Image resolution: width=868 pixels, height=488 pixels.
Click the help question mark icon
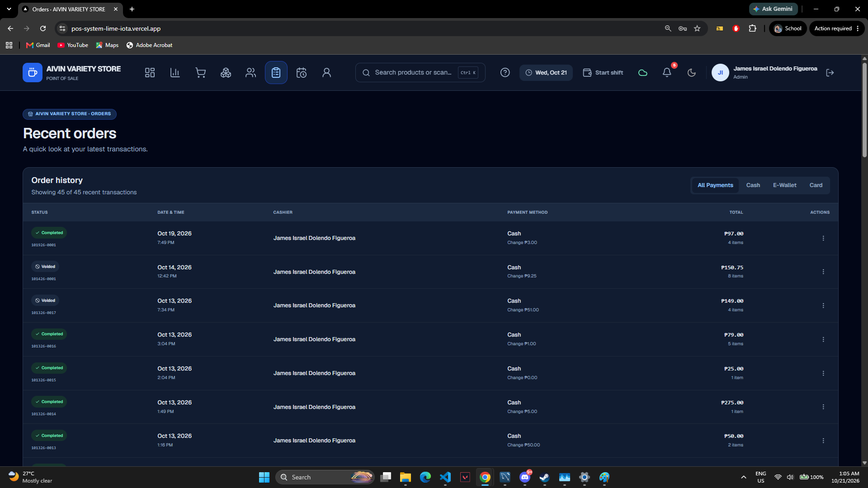point(505,73)
